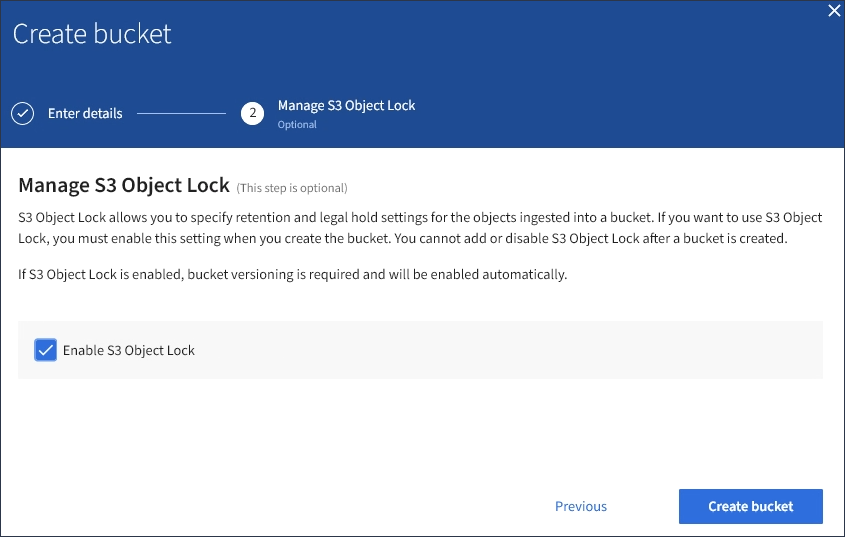The width and height of the screenshot is (845, 537).
Task: Click the 'Manage S3 Object Lock' section heading
Action: tap(124, 186)
